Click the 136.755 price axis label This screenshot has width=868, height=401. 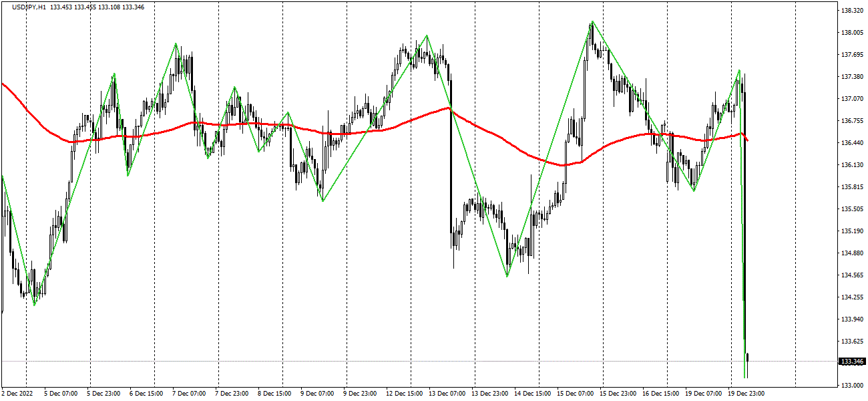click(x=851, y=121)
